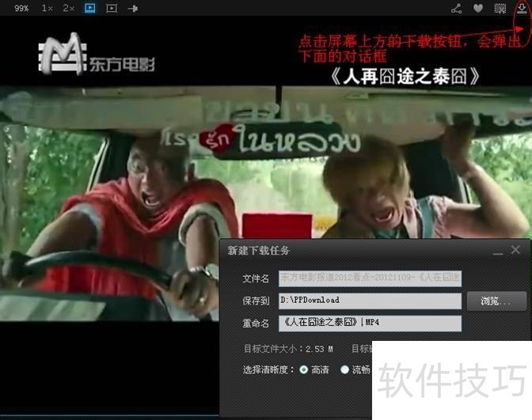Screen dimensions: 532x420
Task: Minimize the 新建下载任务 dialog
Action: [498, 251]
